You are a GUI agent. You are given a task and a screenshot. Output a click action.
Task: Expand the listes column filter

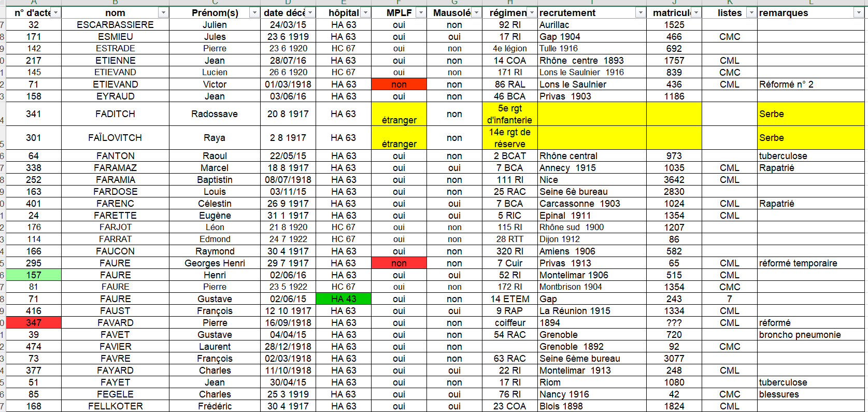[x=751, y=13]
